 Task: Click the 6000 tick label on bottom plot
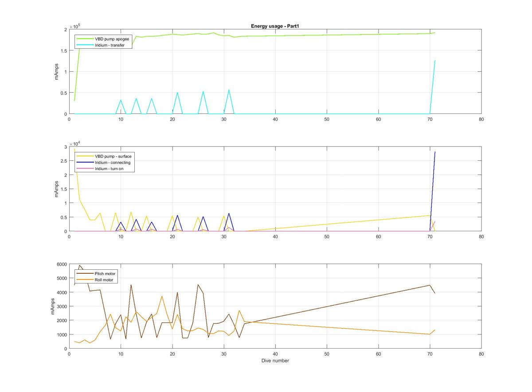[61, 264]
